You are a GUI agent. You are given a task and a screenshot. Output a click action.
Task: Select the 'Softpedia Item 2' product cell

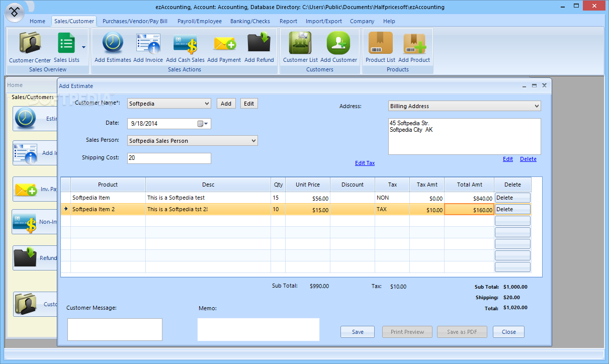[108, 209]
